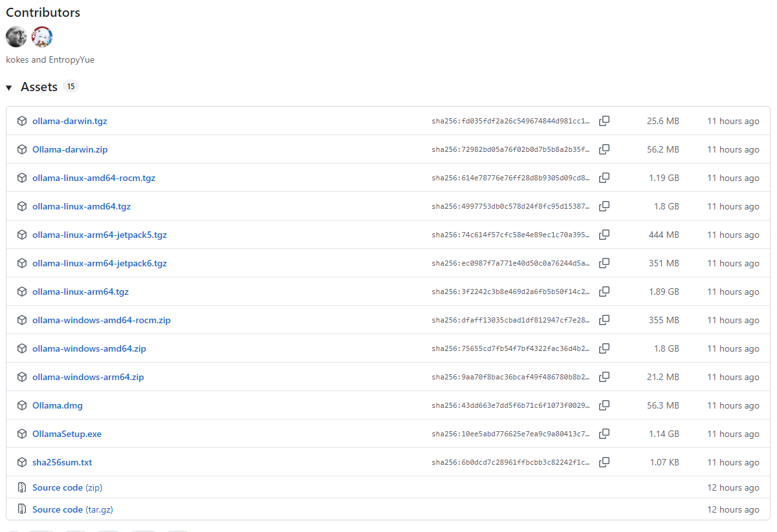This screenshot has width=777, height=532.
Task: Download Source code (zip)
Action: tap(67, 487)
